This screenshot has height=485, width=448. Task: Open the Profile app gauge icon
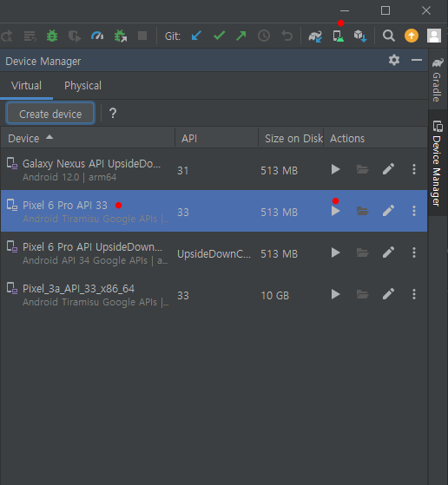[97, 36]
